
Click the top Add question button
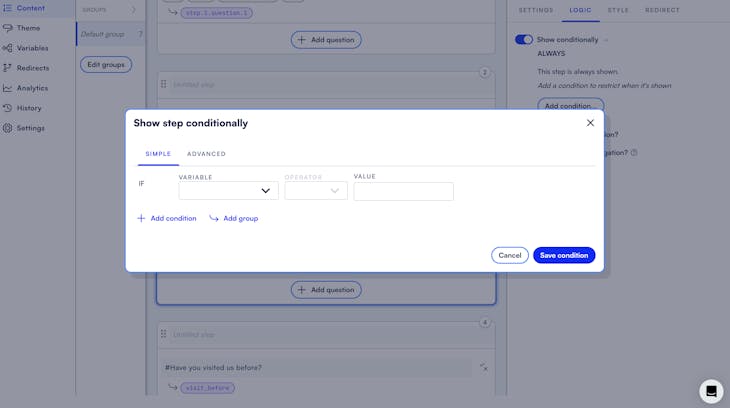(326, 40)
